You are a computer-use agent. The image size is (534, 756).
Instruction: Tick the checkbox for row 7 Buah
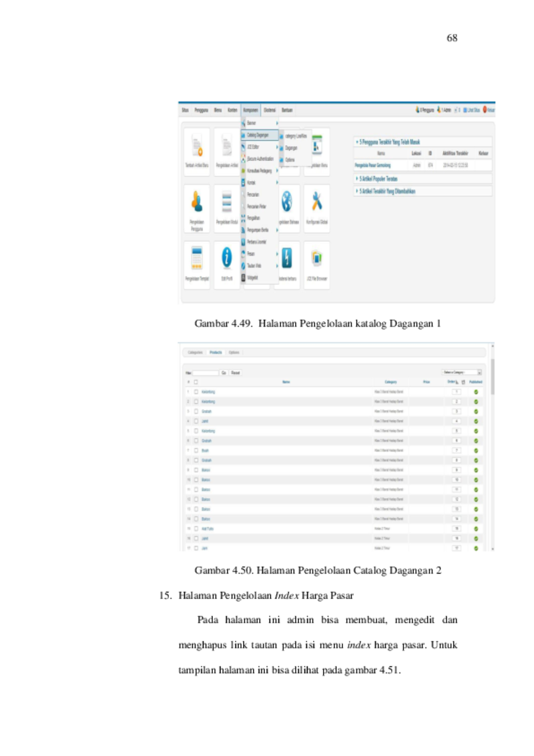pos(196,450)
